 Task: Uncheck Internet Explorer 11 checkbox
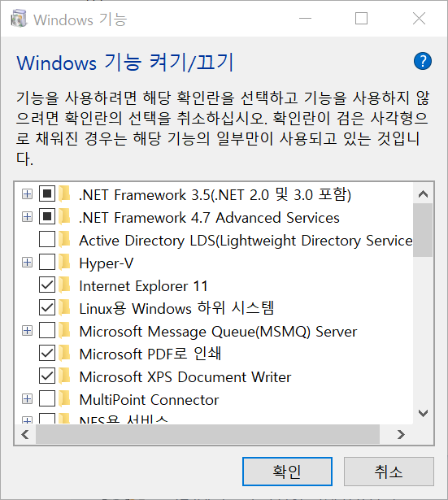[47, 285]
